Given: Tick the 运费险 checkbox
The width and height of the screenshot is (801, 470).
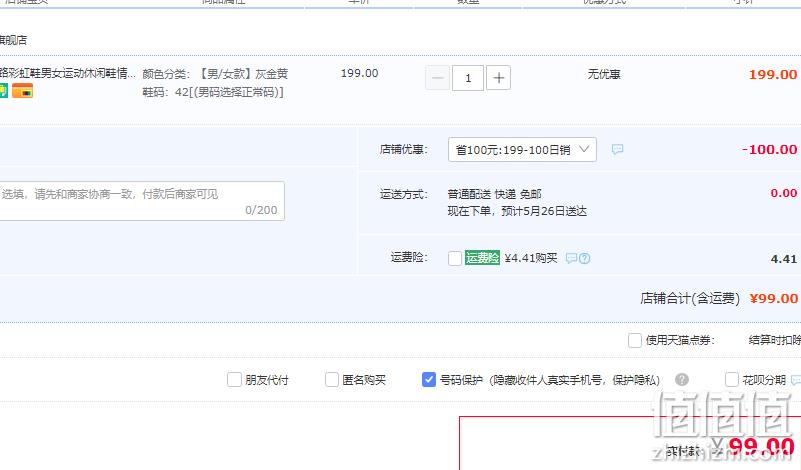Looking at the screenshot, I should tap(455, 258).
